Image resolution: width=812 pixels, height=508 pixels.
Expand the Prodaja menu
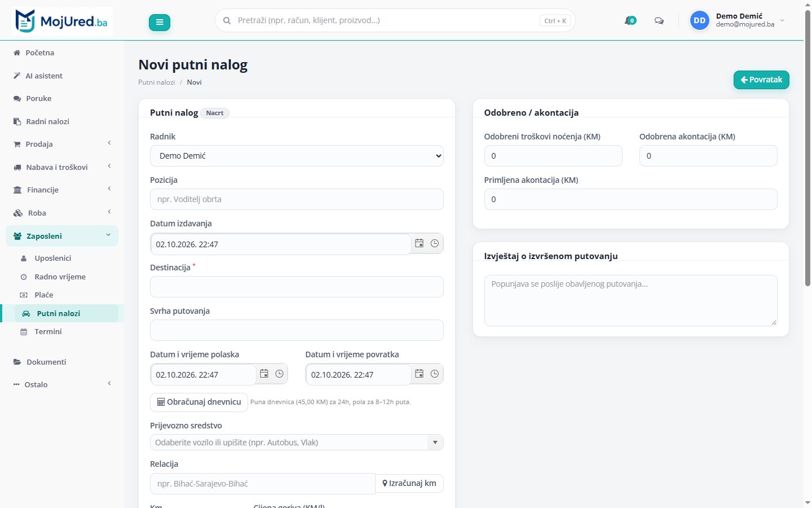(x=62, y=144)
